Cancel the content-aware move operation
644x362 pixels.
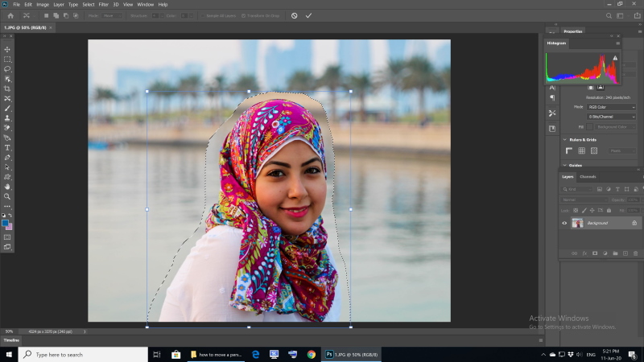pyautogui.click(x=295, y=15)
